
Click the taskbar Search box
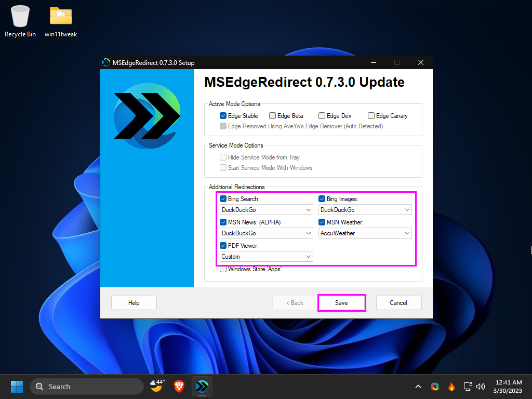click(x=87, y=387)
